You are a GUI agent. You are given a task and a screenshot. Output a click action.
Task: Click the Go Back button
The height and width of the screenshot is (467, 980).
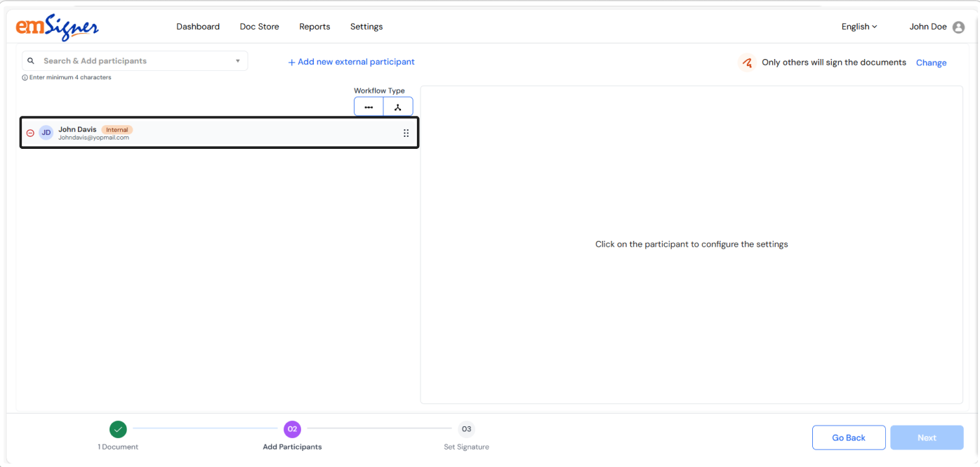pos(849,438)
